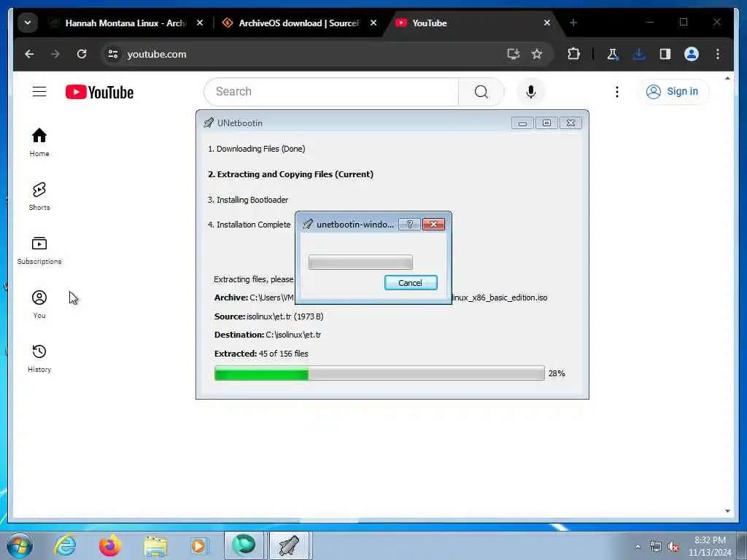
Task: Click into the YouTube Search field
Action: pos(331,91)
